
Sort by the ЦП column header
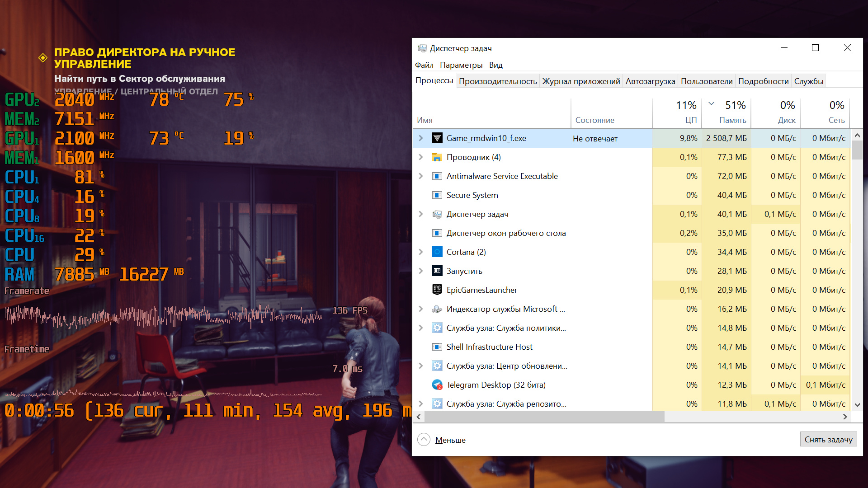(677, 113)
